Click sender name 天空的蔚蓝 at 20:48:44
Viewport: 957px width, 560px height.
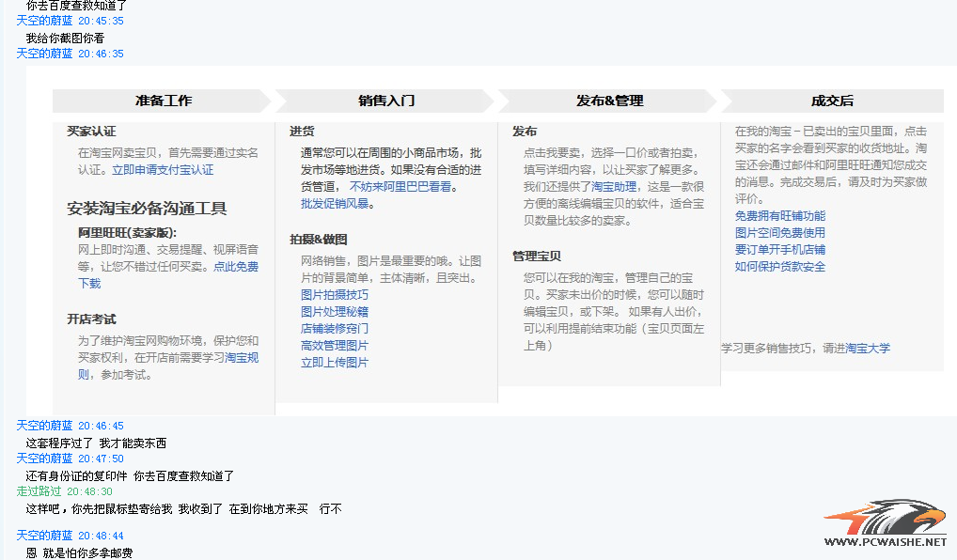tap(44, 536)
